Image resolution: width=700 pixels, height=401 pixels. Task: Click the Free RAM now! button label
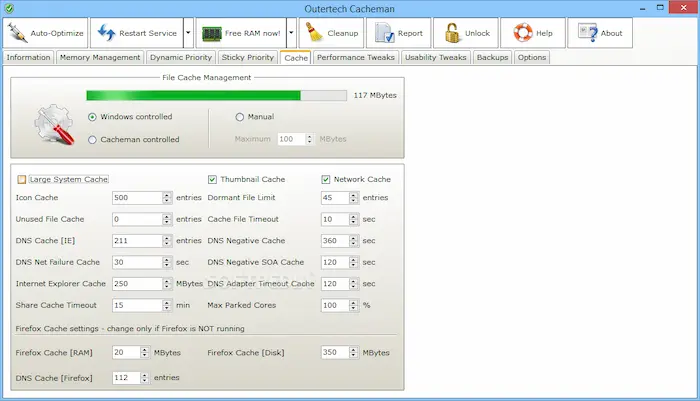[253, 33]
